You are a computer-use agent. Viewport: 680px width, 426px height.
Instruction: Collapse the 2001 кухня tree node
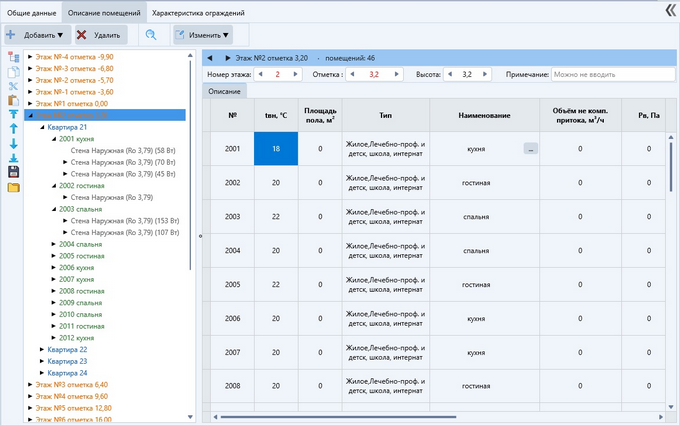tap(54, 139)
